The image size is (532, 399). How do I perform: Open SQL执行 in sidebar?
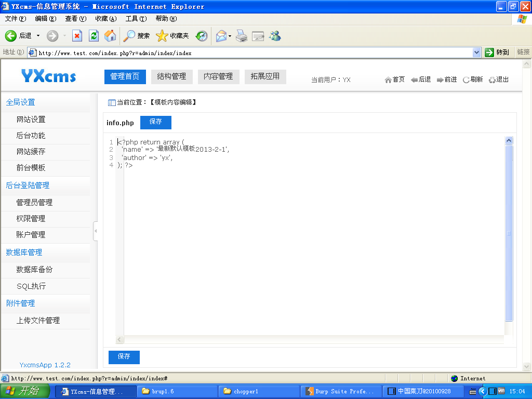(31, 286)
